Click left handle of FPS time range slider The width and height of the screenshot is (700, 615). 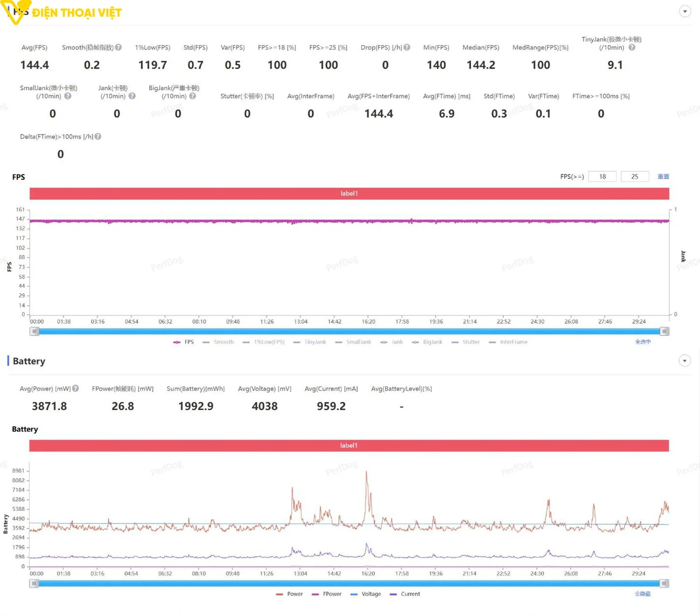(x=34, y=331)
